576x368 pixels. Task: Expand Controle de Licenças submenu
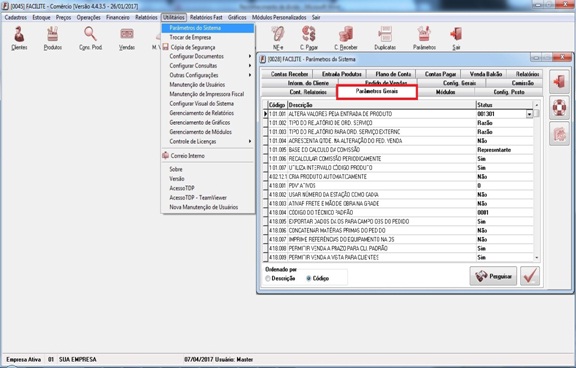[x=208, y=141]
